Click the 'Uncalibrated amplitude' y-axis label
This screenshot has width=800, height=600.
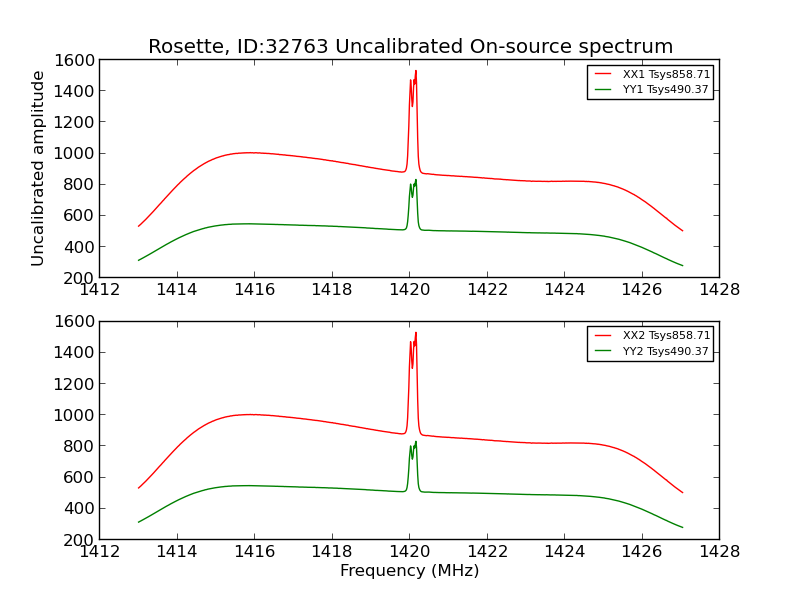[x=37, y=168]
